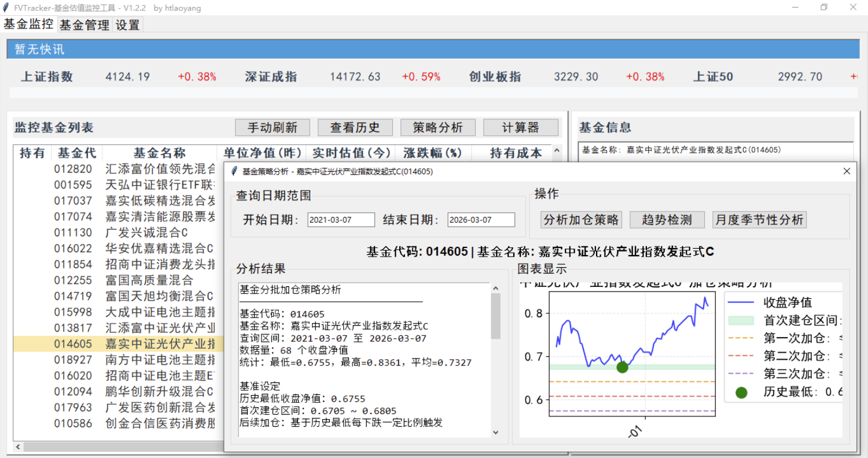Run 分析加仓策略 analysis
The height and width of the screenshot is (458, 868).
click(580, 220)
